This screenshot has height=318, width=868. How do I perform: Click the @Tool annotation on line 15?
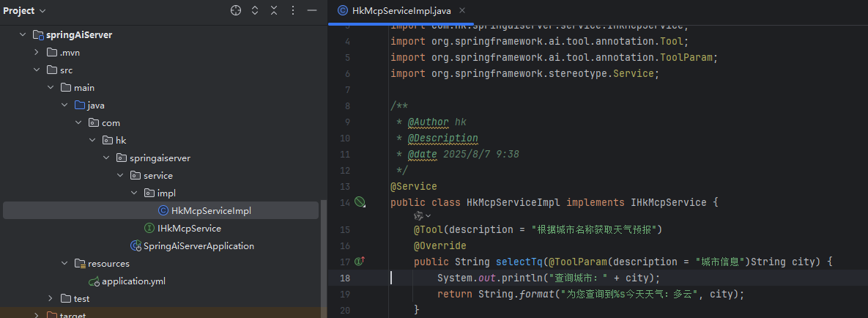(x=428, y=229)
